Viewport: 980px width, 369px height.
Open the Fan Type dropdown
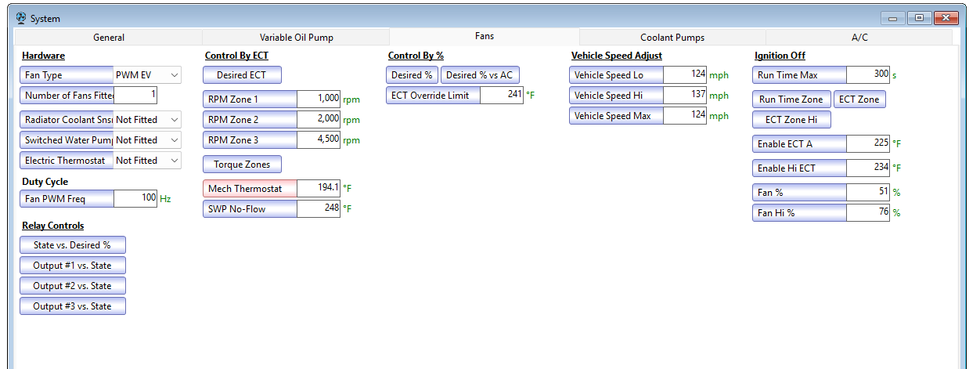(x=147, y=75)
